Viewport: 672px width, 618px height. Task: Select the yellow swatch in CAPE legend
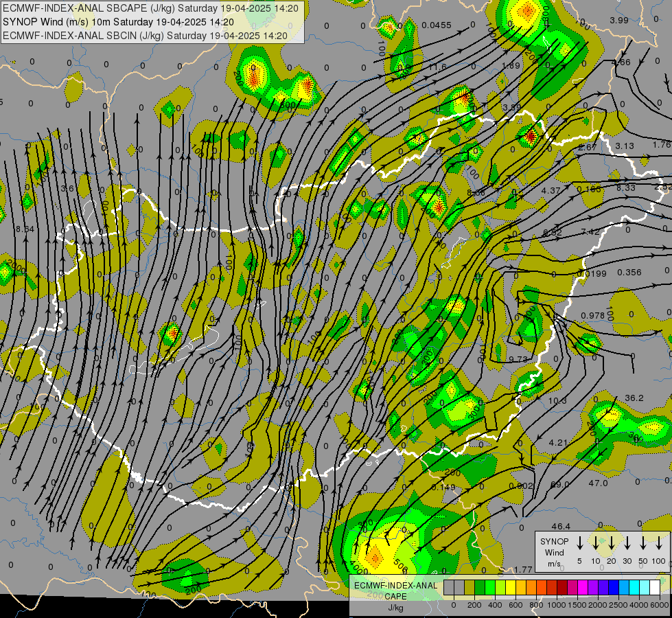click(x=511, y=587)
